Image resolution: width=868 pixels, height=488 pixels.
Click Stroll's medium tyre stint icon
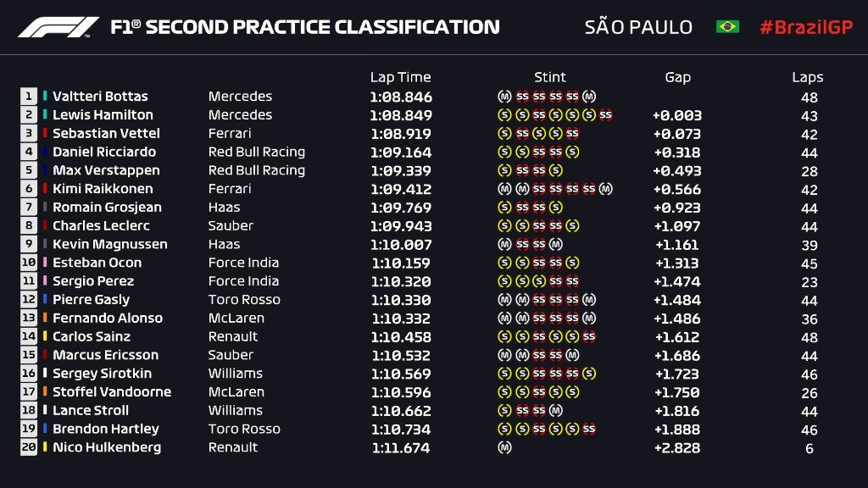pos(556,410)
